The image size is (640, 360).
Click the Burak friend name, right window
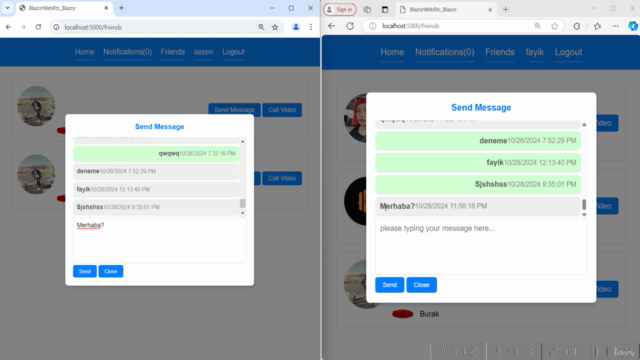tap(429, 314)
